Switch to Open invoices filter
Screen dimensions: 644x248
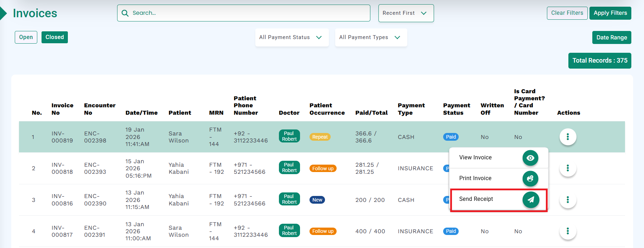26,37
